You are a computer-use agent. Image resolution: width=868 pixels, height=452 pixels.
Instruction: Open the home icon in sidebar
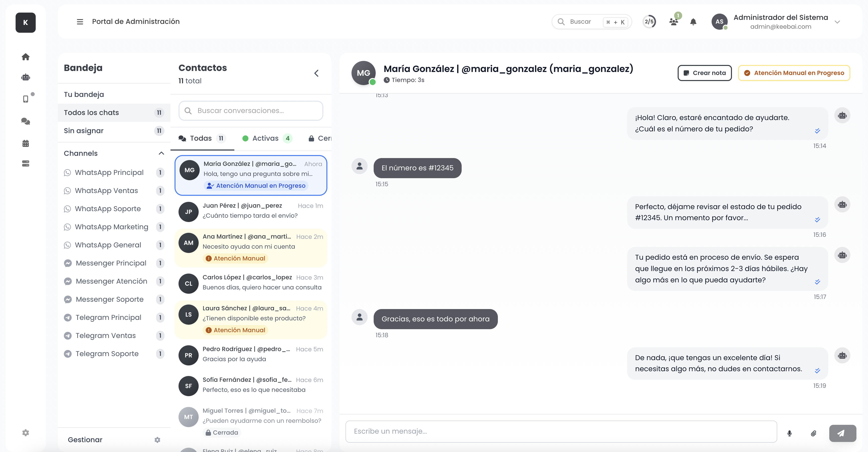click(x=26, y=57)
